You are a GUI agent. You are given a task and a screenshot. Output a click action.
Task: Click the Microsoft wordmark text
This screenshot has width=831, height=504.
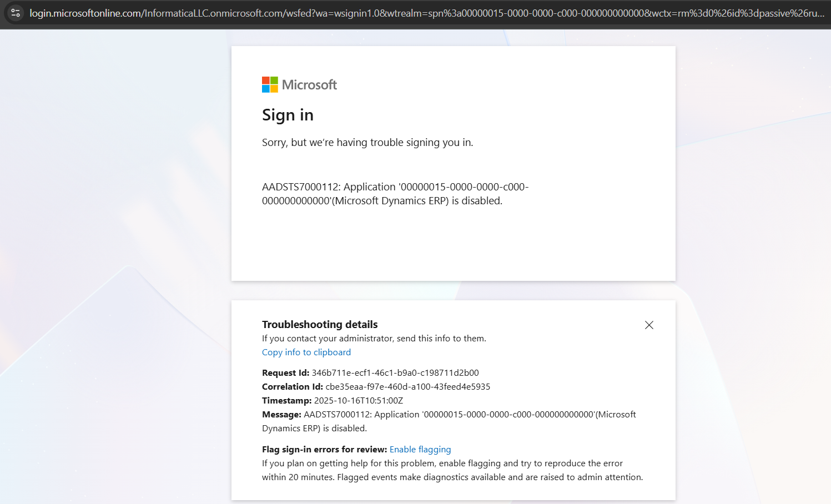tap(309, 84)
